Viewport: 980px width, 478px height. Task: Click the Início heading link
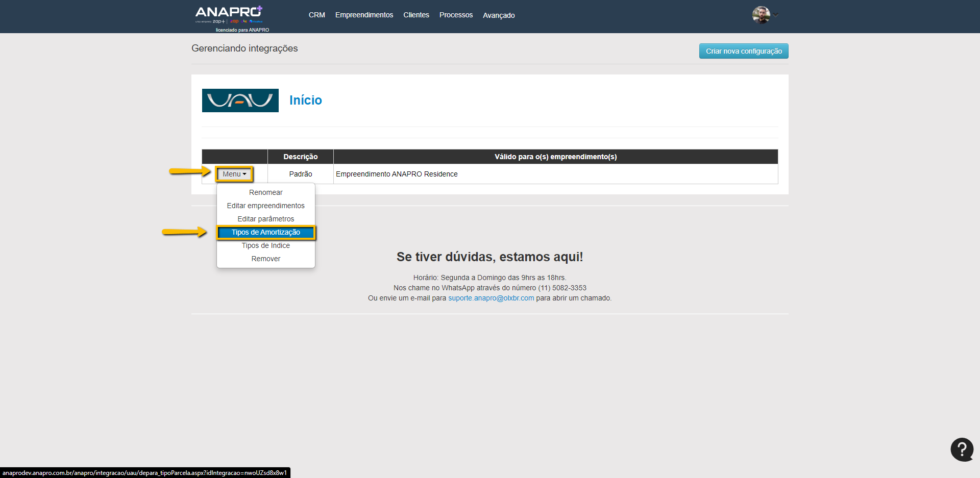[305, 100]
